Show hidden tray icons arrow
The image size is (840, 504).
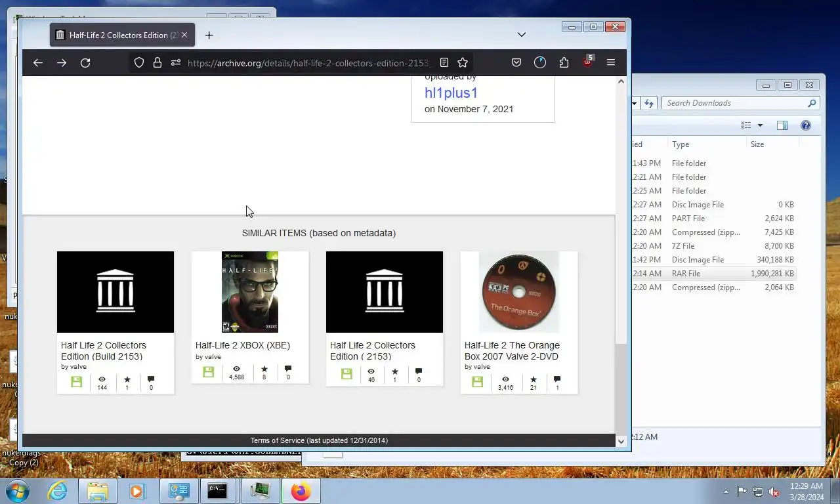[x=726, y=492]
